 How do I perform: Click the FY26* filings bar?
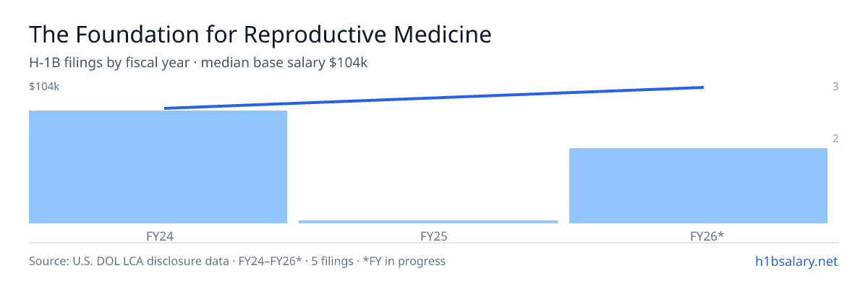[x=698, y=186]
